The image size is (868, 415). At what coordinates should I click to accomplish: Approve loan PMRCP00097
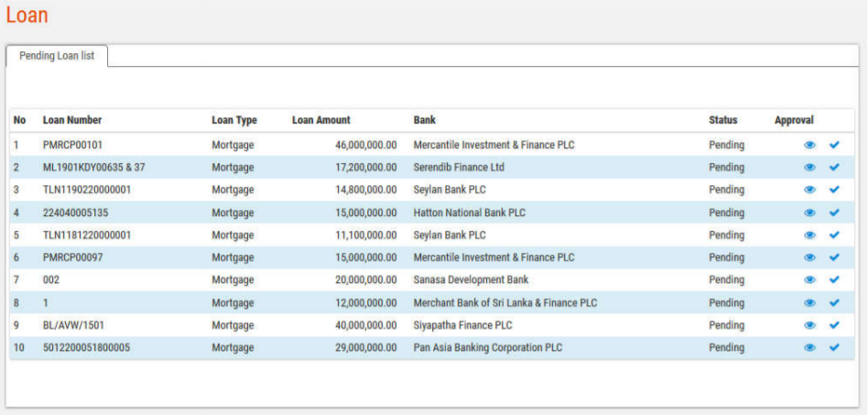click(834, 257)
